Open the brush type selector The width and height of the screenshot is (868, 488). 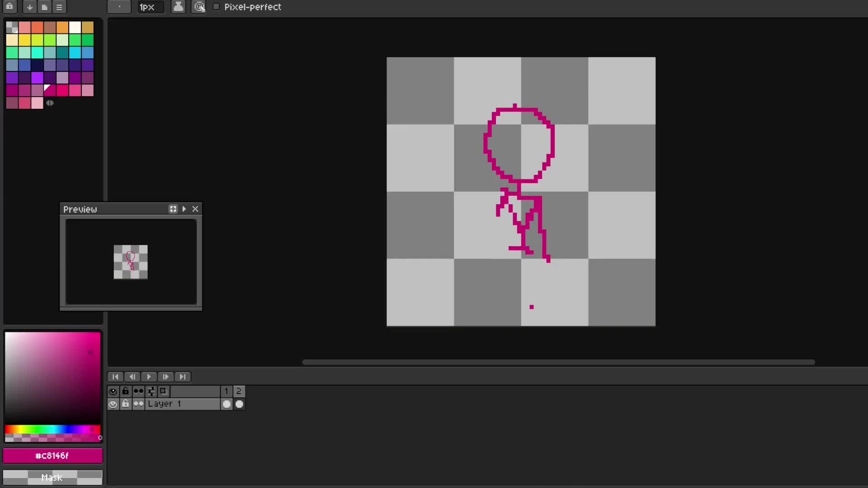tap(119, 7)
